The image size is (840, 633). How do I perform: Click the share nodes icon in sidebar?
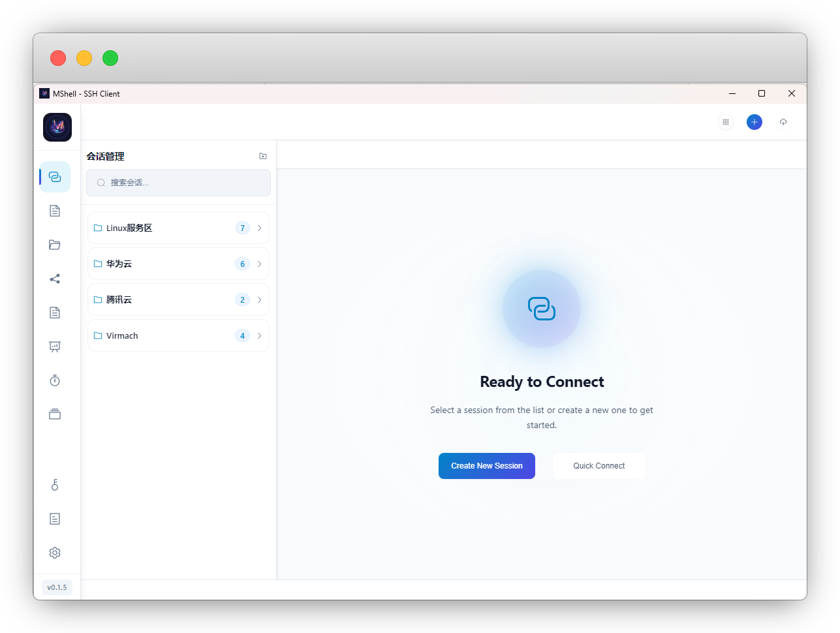[55, 279]
